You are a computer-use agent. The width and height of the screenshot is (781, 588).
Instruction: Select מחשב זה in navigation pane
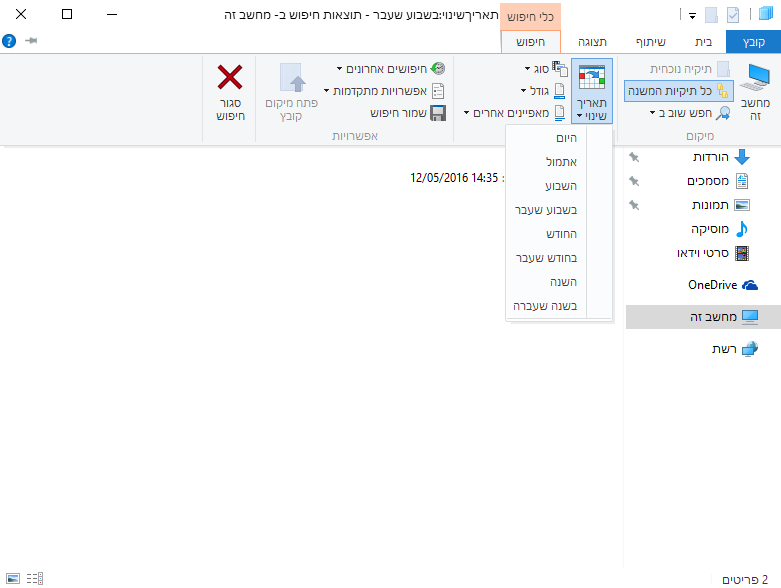click(703, 317)
